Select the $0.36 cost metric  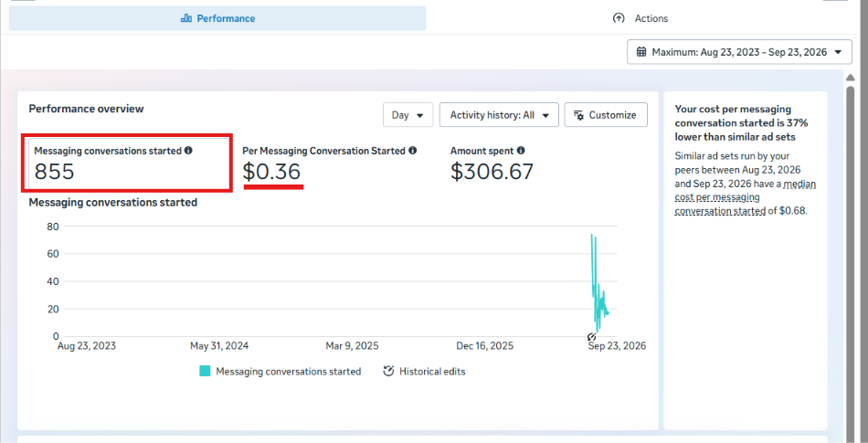click(271, 172)
